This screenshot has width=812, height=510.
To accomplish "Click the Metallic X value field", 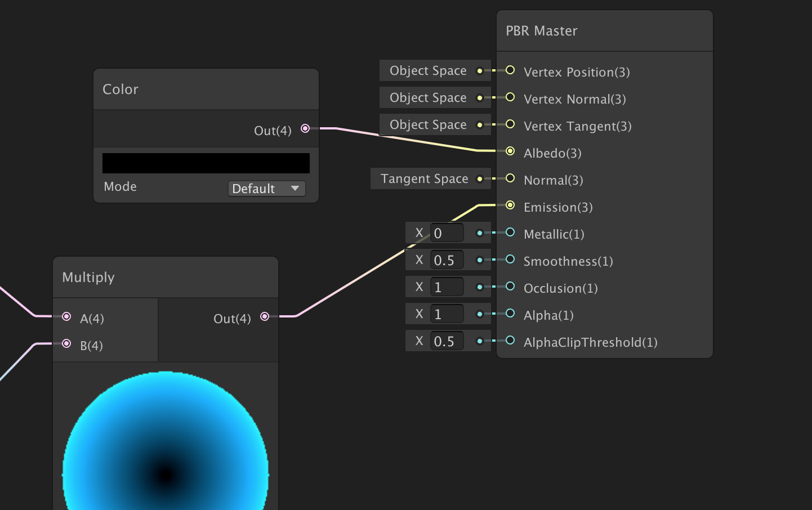I will point(447,233).
